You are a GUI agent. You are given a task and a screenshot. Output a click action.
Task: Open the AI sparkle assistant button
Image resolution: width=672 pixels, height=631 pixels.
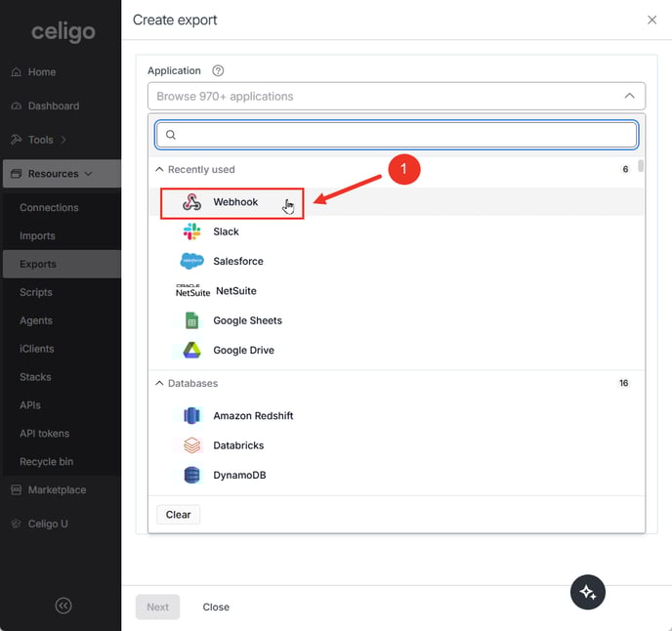(x=588, y=592)
